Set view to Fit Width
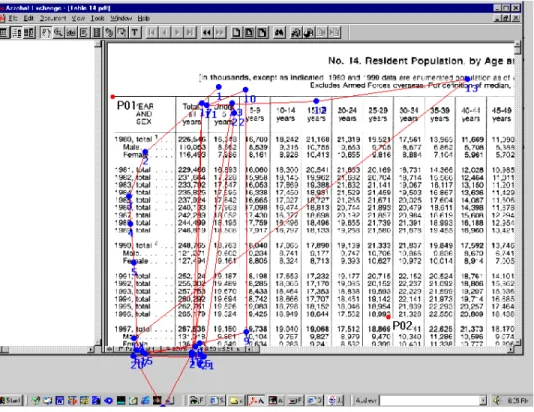534x412 pixels. pyautogui.click(x=262, y=33)
